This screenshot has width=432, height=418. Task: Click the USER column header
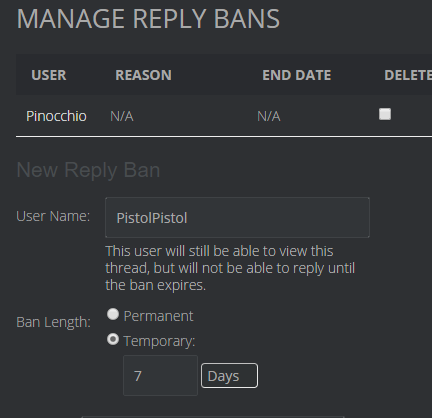click(49, 75)
